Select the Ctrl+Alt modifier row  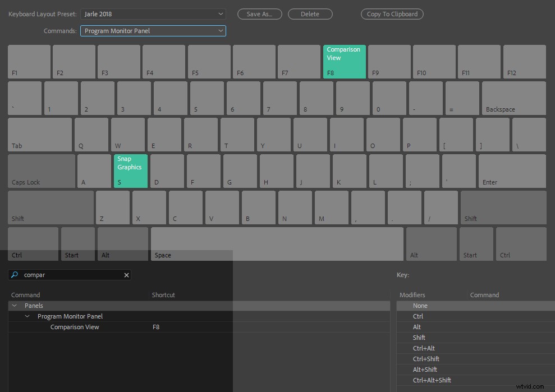pyautogui.click(x=424, y=348)
